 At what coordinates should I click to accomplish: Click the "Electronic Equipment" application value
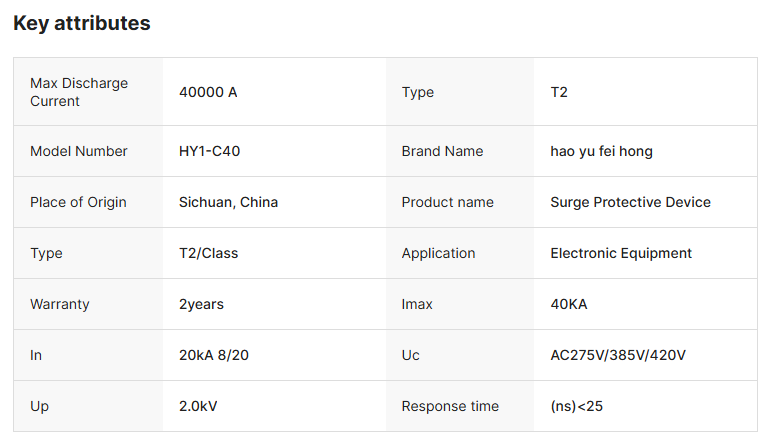point(621,253)
